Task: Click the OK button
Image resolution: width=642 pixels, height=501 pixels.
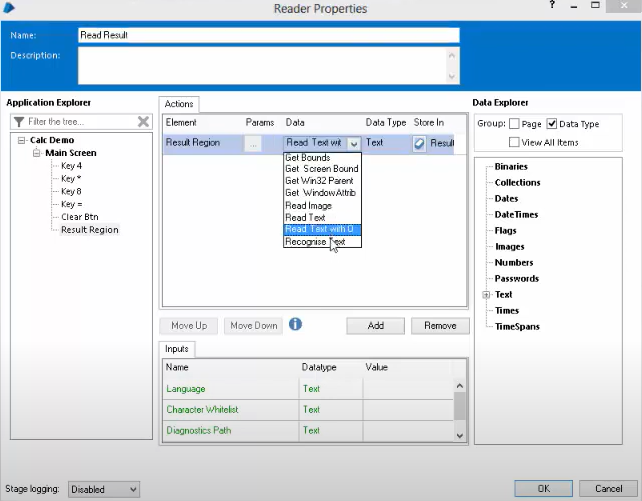Action: point(543,489)
